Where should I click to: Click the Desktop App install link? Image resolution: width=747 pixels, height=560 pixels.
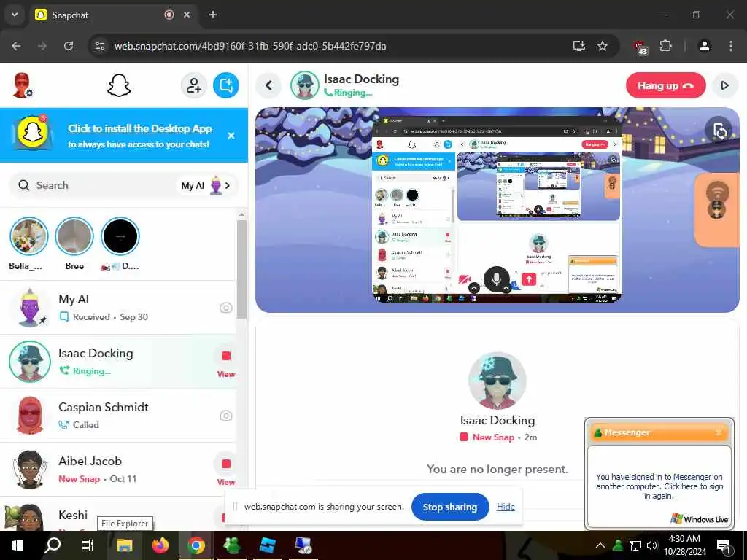(139, 128)
